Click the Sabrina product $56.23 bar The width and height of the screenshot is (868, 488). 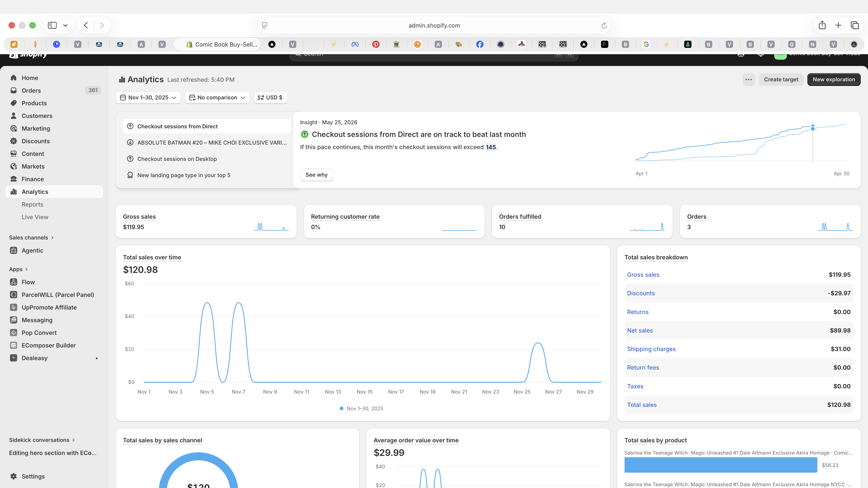[x=721, y=465]
